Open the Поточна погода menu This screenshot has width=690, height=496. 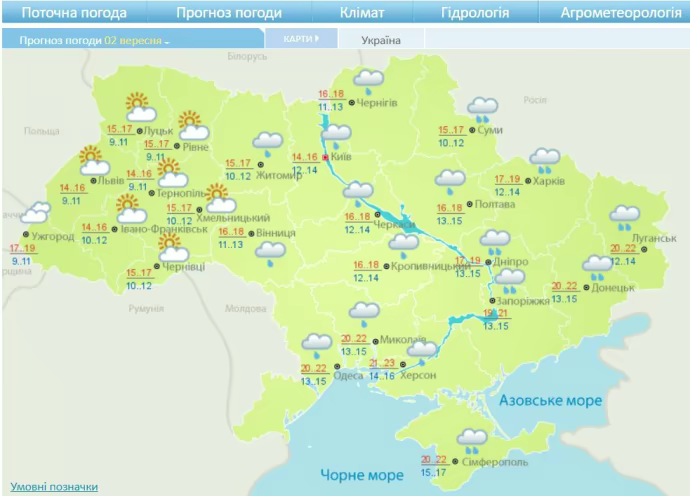[74, 13]
